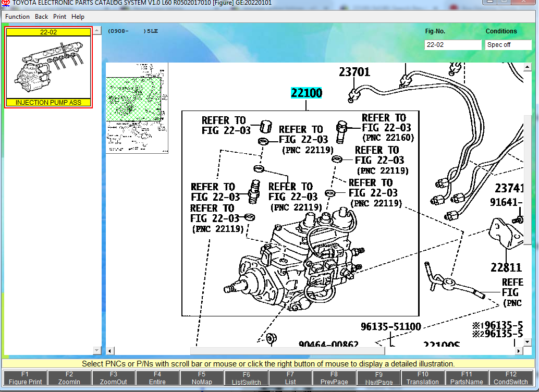This screenshot has height=392, width=539.
Task: Click the Back menu item
Action: click(42, 17)
